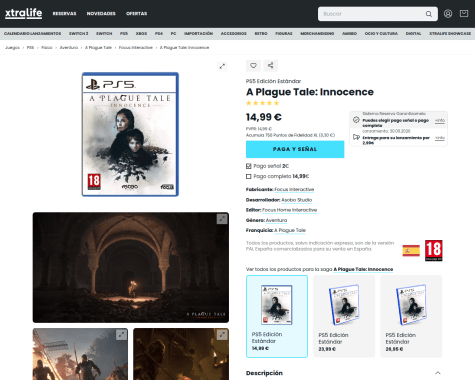The width and height of the screenshot is (475, 380).
Task: Click the xtralife logo
Action: (x=23, y=13)
